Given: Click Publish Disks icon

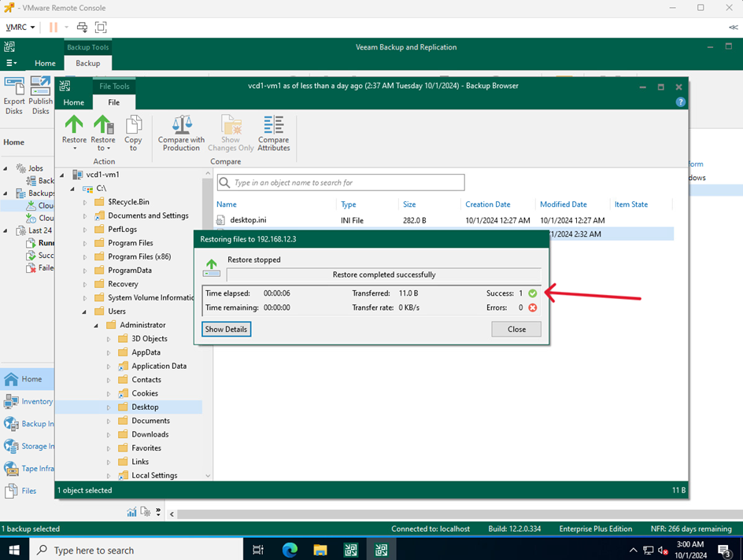Looking at the screenshot, I should coord(41,94).
